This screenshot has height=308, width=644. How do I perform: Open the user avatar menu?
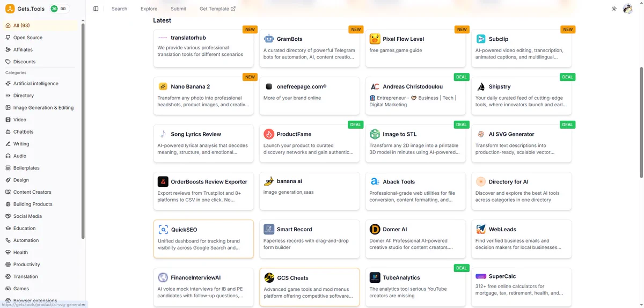[628, 9]
